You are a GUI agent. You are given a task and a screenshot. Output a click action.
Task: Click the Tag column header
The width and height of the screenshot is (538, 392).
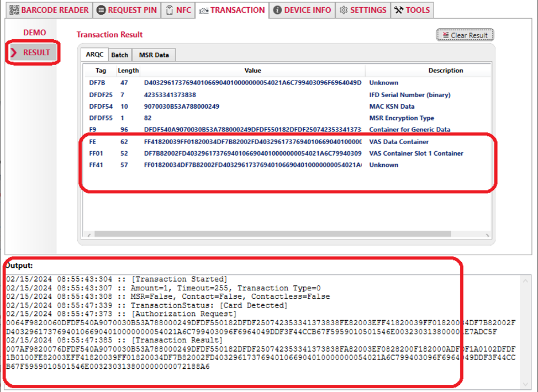click(x=101, y=70)
